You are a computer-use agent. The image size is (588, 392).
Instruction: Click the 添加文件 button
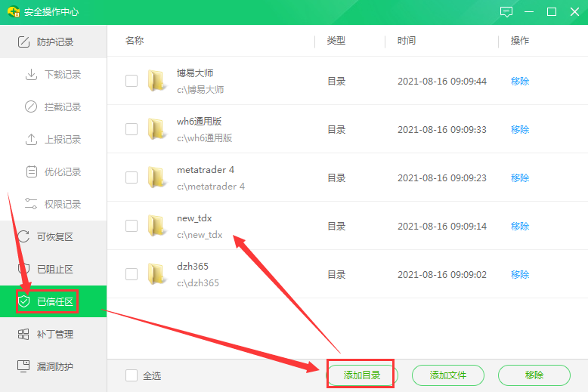point(448,375)
